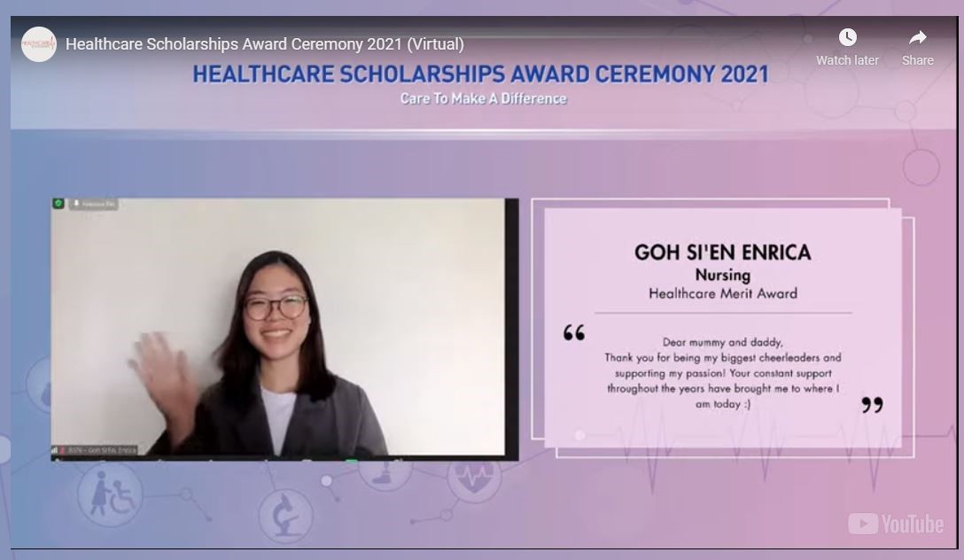
Task: Click the heartbeat monitor icon
Action: 472,476
